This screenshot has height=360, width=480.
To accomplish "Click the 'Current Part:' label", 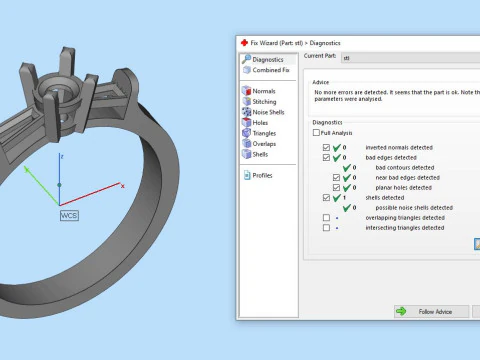I will 320,56.
